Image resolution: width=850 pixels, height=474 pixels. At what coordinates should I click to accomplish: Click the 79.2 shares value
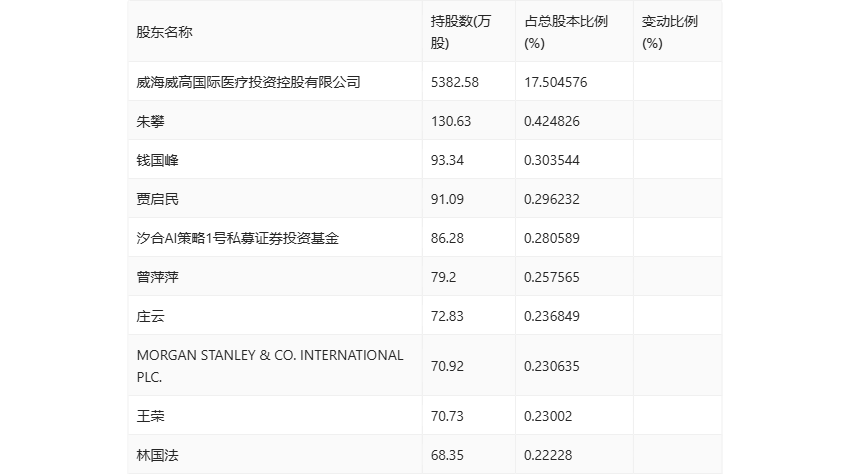443,277
